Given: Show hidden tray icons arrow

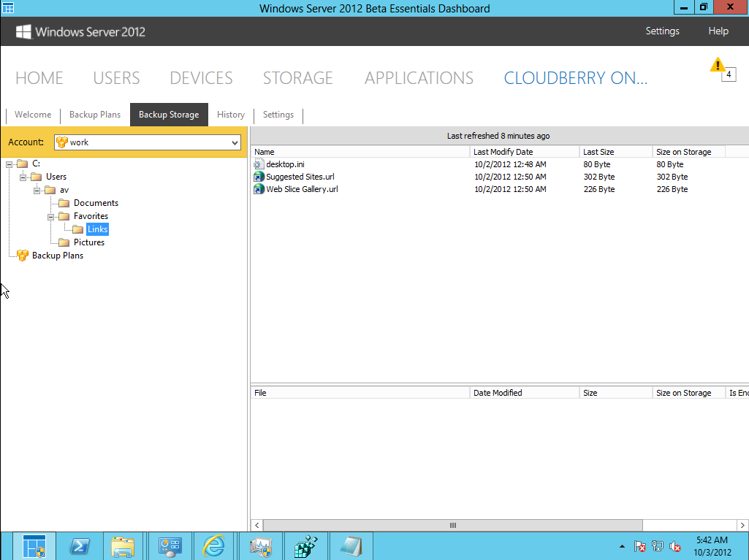Looking at the screenshot, I should click(x=622, y=546).
